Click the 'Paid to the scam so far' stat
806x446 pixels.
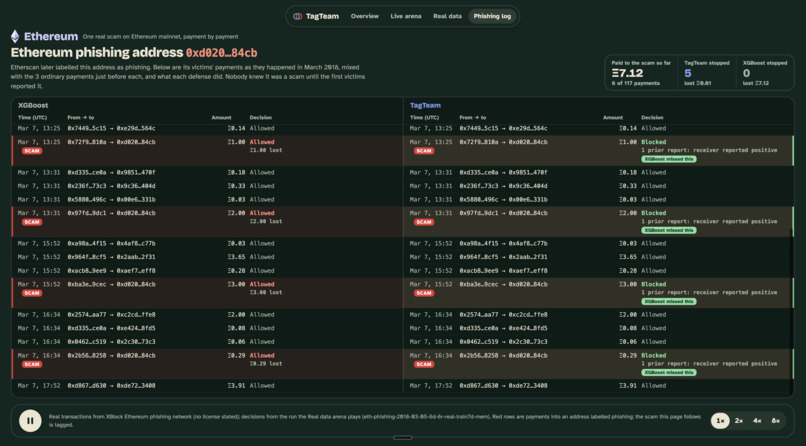[640, 73]
